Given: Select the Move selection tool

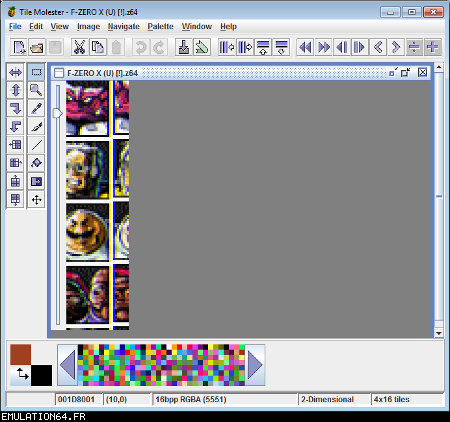Looking at the screenshot, I should pos(36,200).
